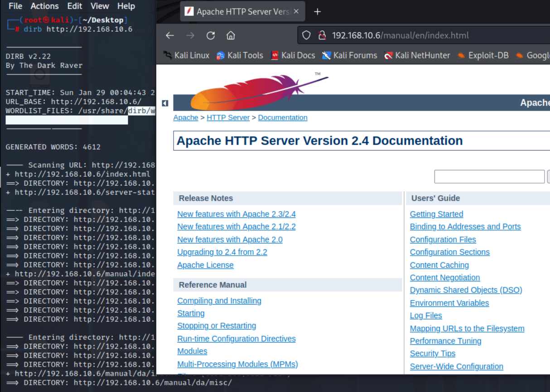Open the Content Caching link

pyautogui.click(x=439, y=265)
